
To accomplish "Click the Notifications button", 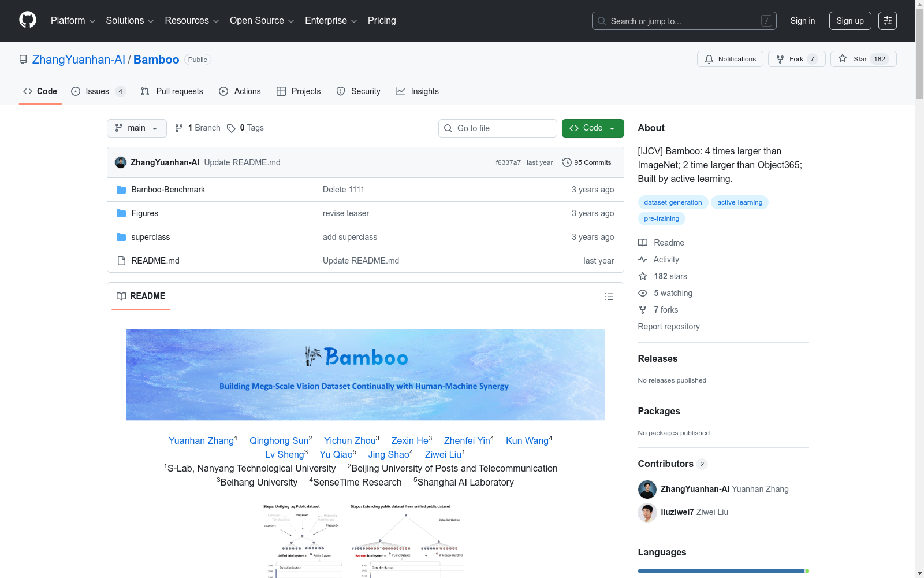I will tap(731, 59).
